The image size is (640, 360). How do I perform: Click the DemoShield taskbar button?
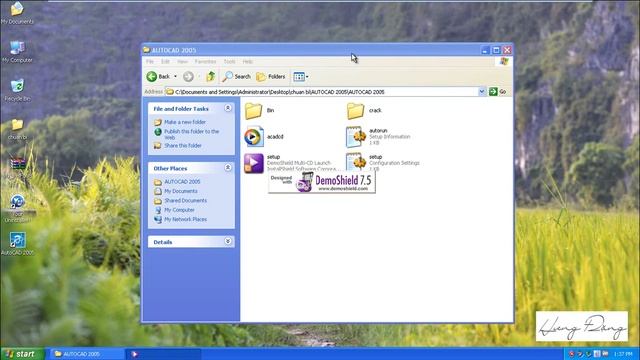coord(163,354)
